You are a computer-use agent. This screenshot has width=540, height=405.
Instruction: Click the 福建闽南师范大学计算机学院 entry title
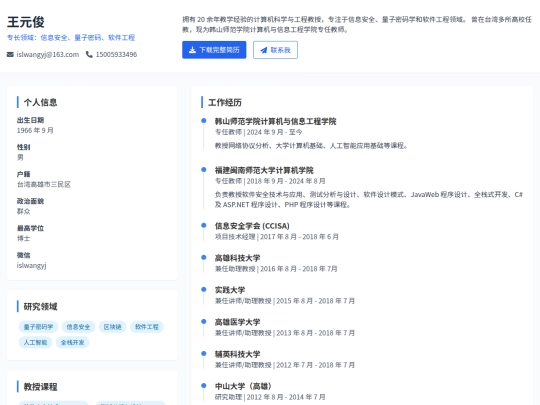point(264,170)
